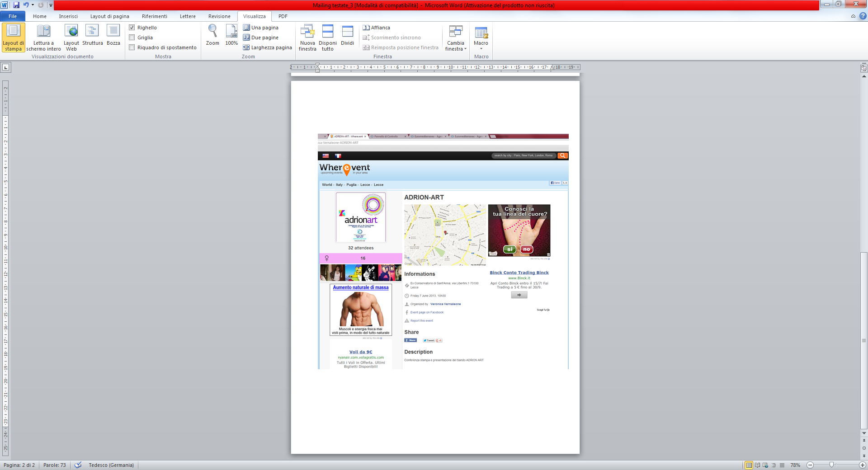Switch to Lettura a schermo intero view
This screenshot has width=868, height=470.
[x=43, y=38]
